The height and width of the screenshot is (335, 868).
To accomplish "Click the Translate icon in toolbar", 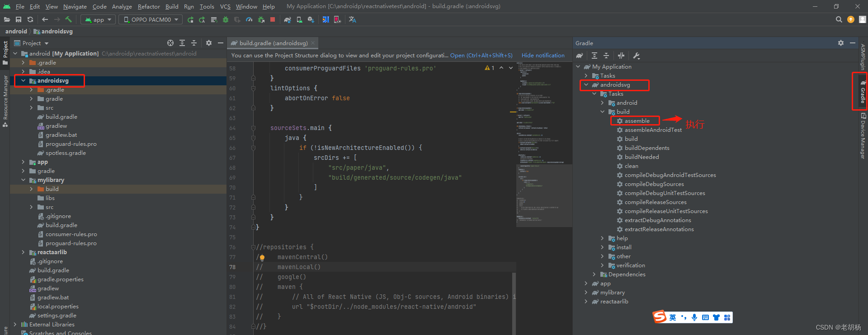I will (353, 19).
